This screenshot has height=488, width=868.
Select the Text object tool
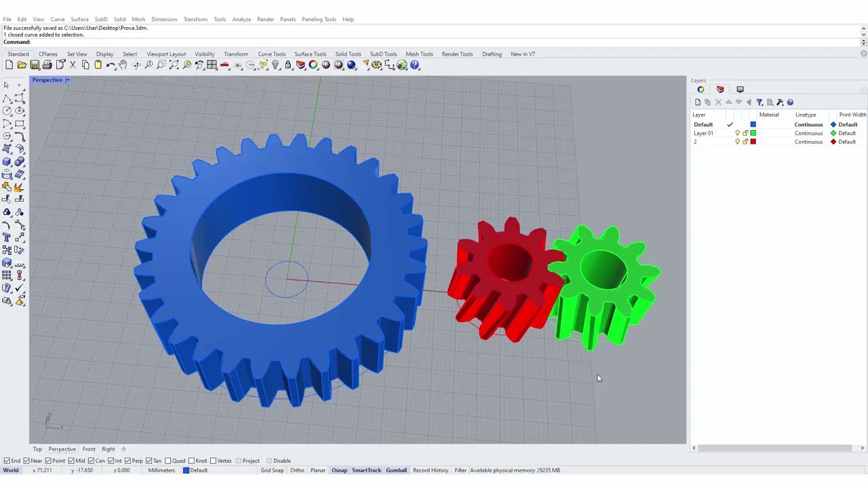click(7, 237)
